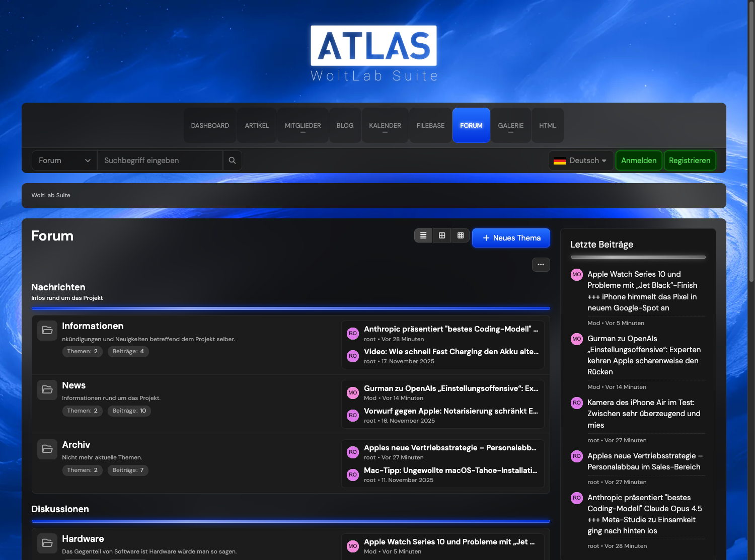Click the ATLAS logo
755x560 pixels.
click(x=373, y=46)
